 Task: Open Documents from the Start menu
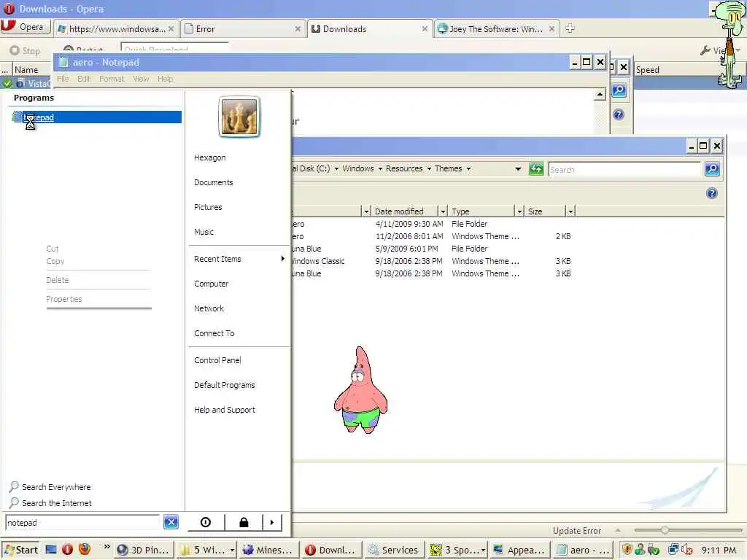[x=214, y=182]
